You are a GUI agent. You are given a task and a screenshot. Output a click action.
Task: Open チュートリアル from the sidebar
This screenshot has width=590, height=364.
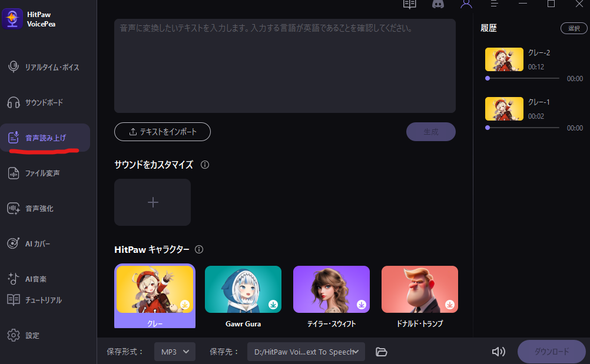tap(45, 300)
